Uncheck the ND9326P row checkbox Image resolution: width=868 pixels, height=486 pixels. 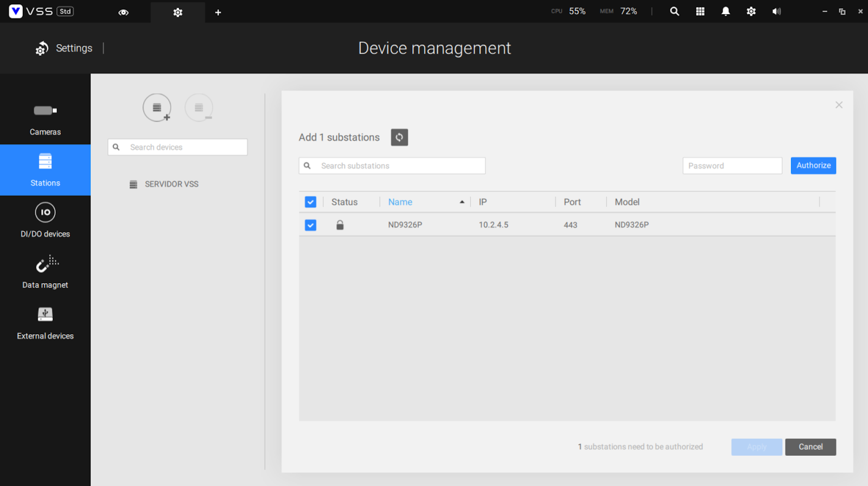point(310,225)
